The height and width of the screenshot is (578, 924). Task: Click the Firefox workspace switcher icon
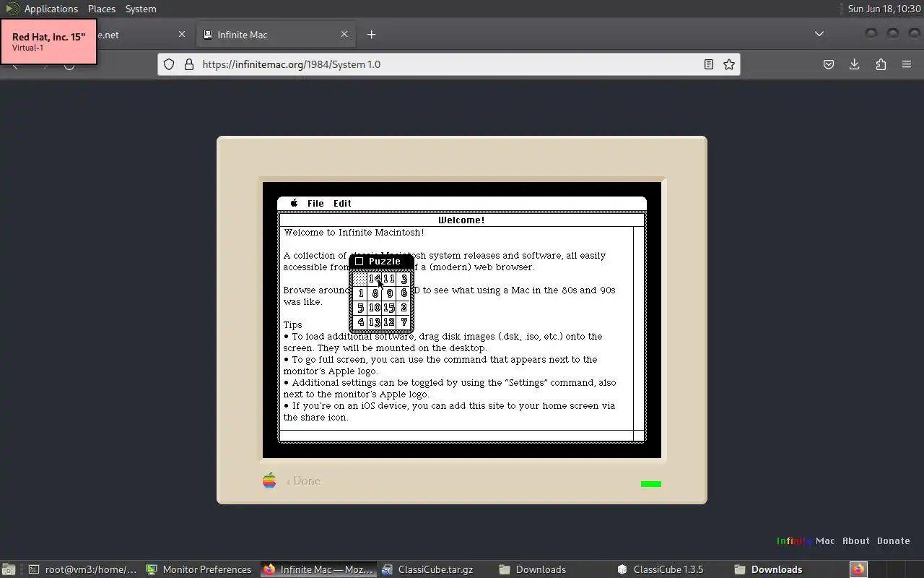[858, 569]
